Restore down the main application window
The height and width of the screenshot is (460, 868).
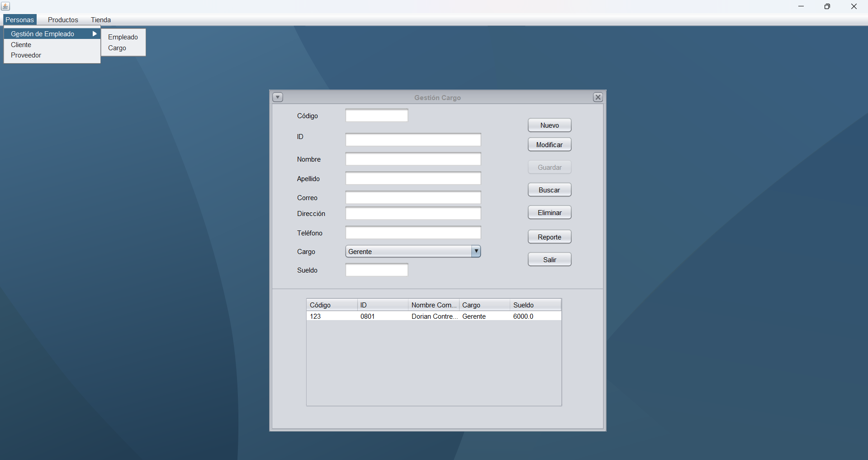coord(827,6)
